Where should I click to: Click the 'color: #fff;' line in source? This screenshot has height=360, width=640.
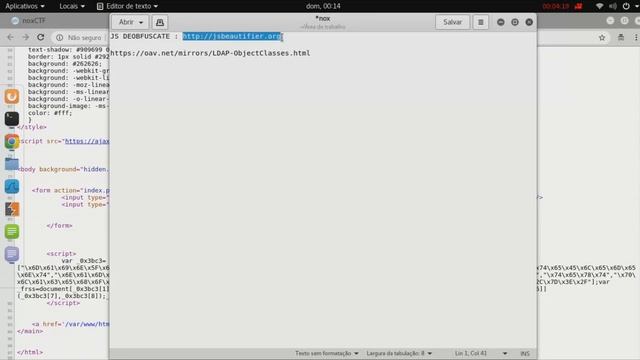[50, 113]
